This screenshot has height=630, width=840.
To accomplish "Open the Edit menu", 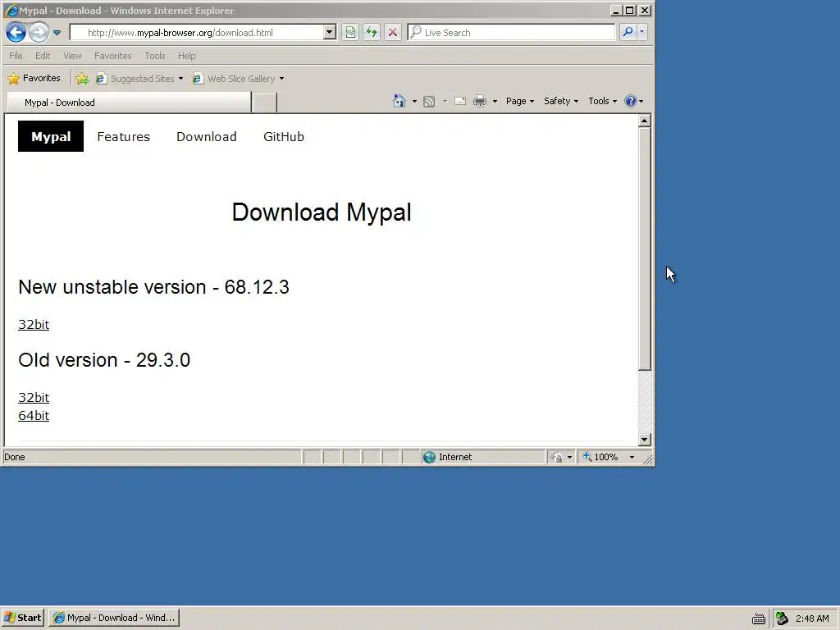I will (43, 56).
